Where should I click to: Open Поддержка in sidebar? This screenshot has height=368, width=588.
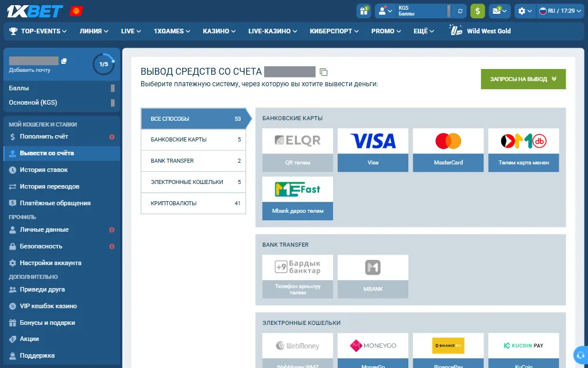[62, 355]
